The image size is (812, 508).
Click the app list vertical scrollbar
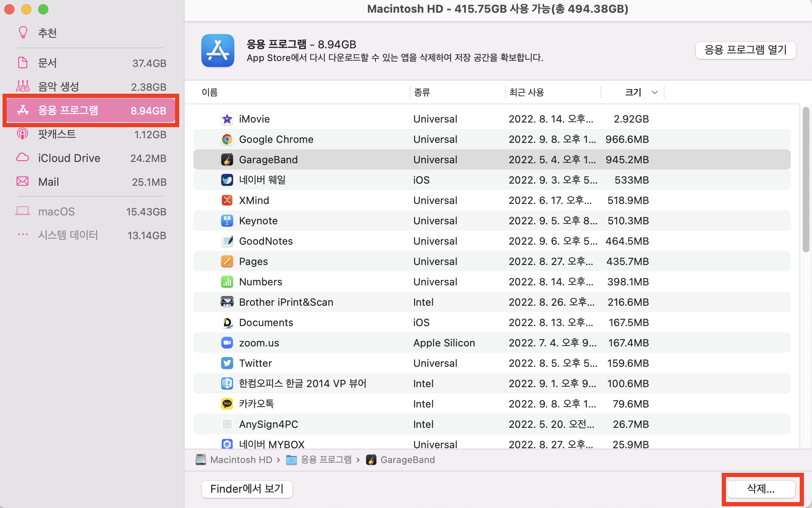806,180
